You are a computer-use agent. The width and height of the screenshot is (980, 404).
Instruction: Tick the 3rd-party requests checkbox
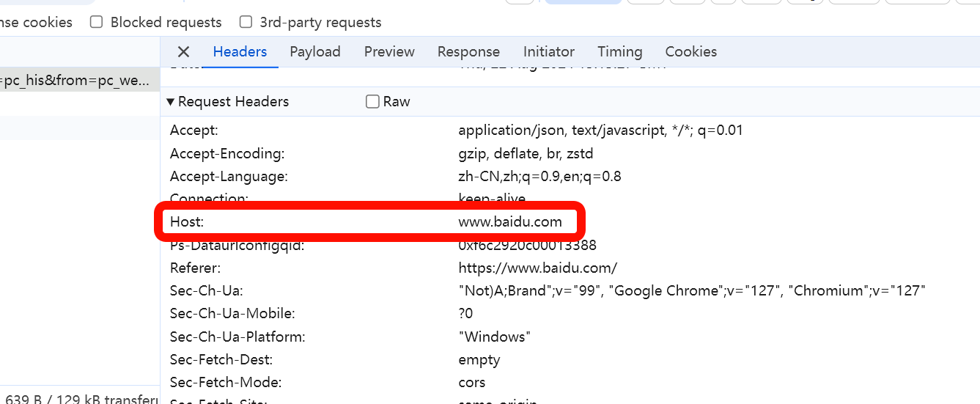[x=246, y=22]
